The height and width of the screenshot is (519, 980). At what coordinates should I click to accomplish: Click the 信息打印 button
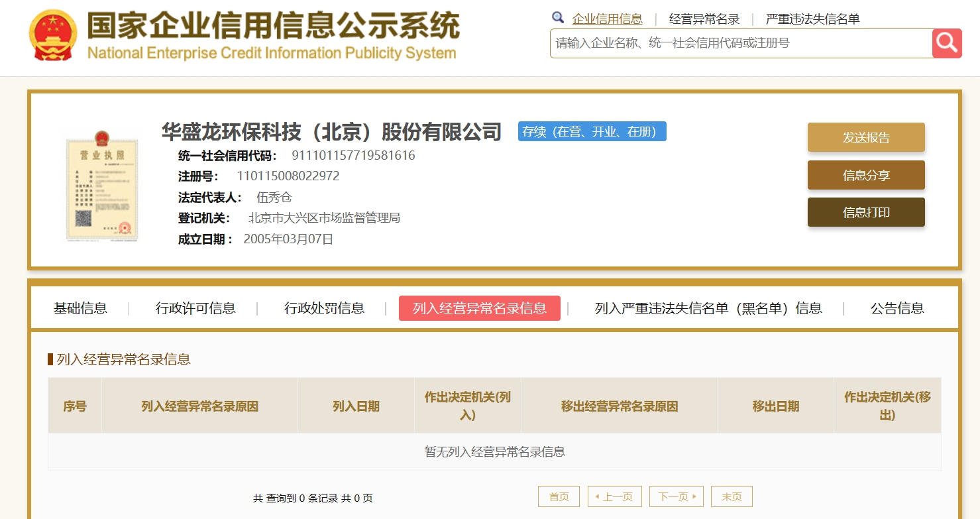pos(866,212)
